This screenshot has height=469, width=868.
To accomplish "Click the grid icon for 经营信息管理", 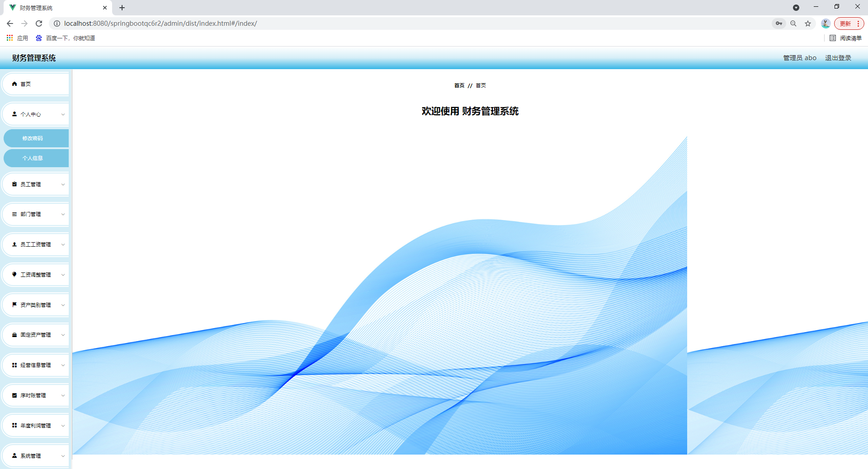I will (x=14, y=365).
